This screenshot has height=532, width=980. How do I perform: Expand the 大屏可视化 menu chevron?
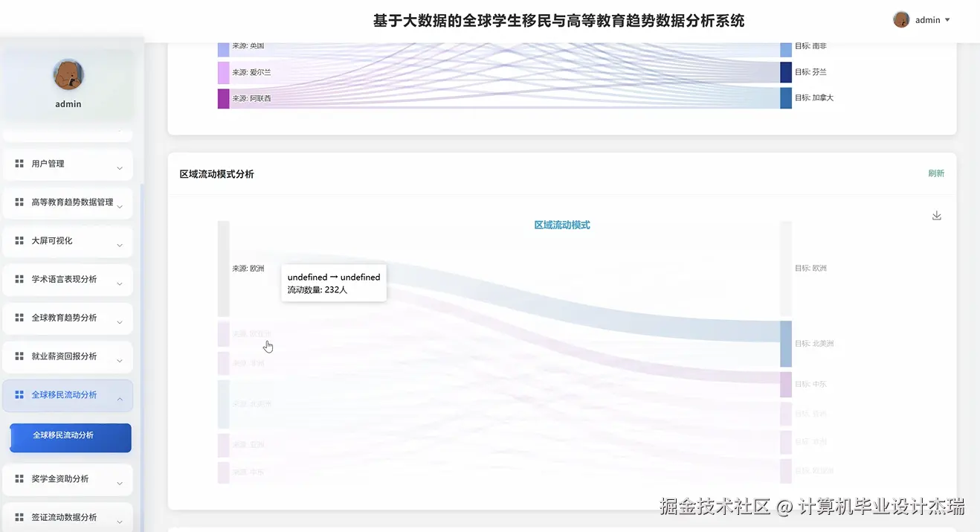click(x=120, y=246)
